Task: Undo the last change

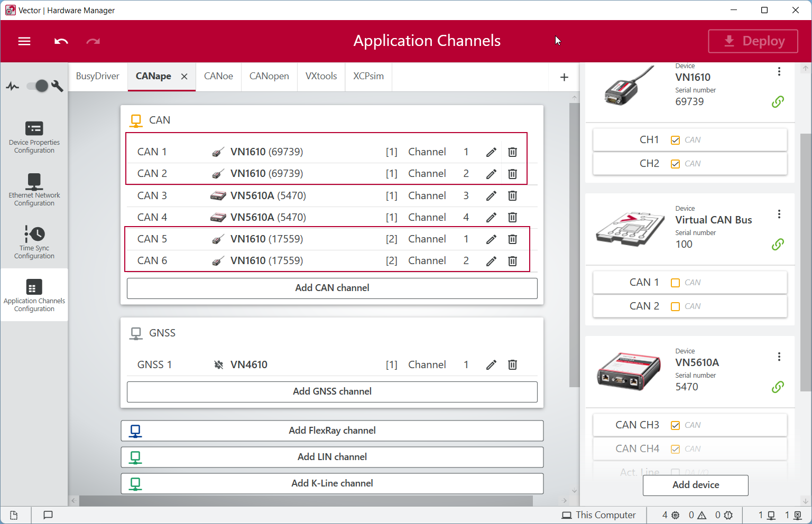Action: coord(61,41)
